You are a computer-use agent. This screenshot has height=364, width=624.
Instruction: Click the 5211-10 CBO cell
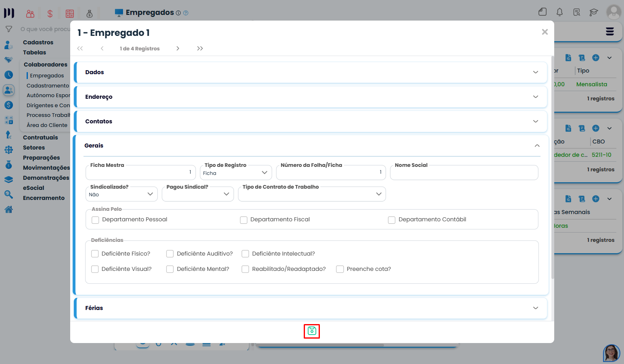point(601,155)
